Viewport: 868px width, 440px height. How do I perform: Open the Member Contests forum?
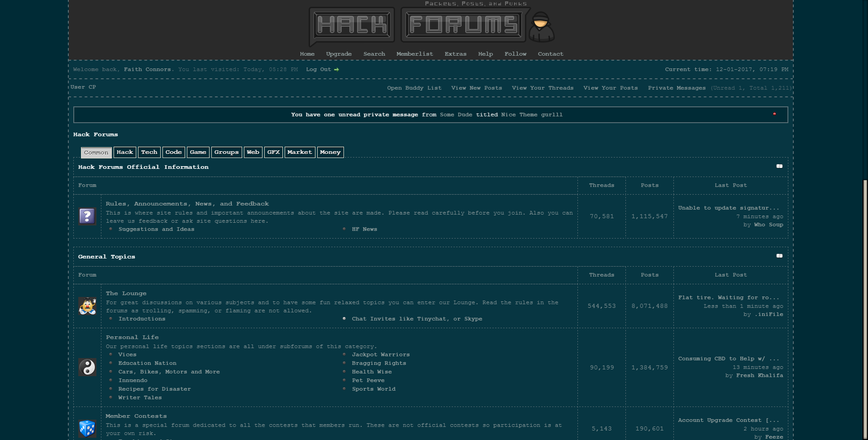pos(136,416)
